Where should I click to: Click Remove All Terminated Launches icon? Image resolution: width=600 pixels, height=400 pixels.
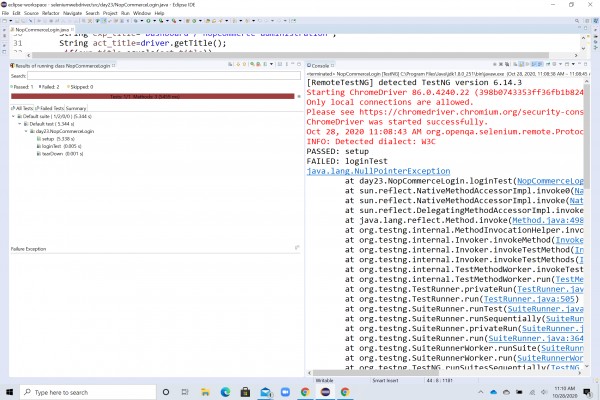click(x=507, y=64)
